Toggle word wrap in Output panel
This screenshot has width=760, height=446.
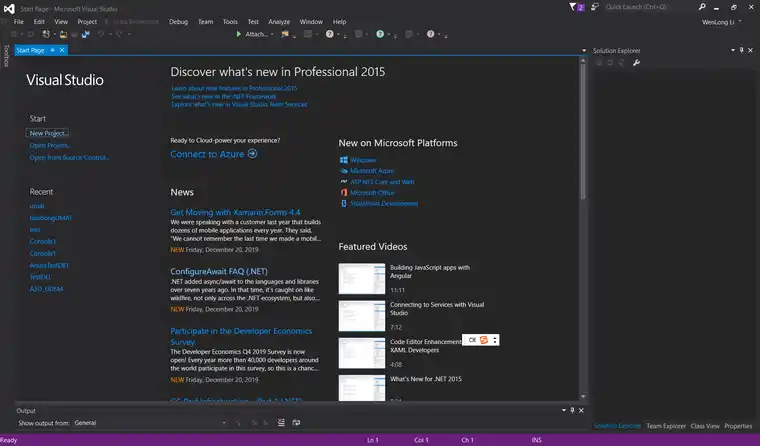pos(296,423)
